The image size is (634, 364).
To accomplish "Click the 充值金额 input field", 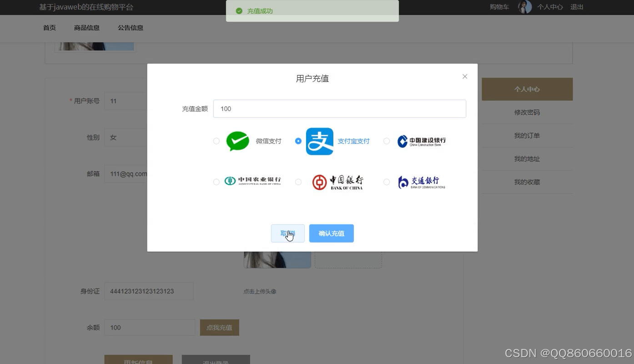I will pos(340,109).
